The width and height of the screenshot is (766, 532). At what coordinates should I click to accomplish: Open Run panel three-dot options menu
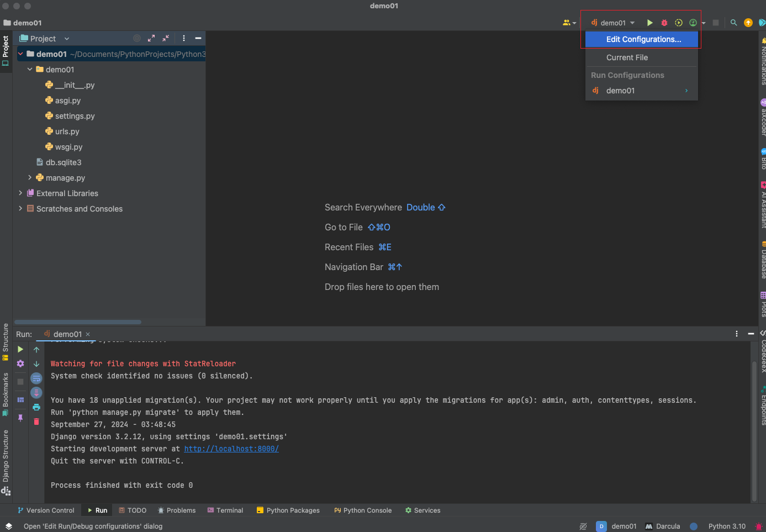click(737, 334)
